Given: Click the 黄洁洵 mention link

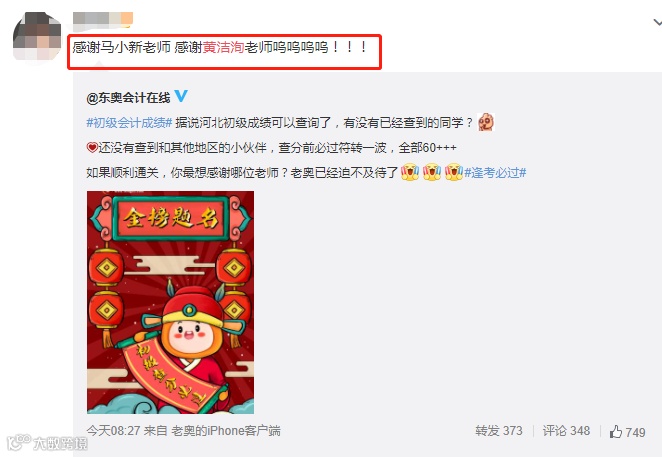Looking at the screenshot, I should (223, 47).
